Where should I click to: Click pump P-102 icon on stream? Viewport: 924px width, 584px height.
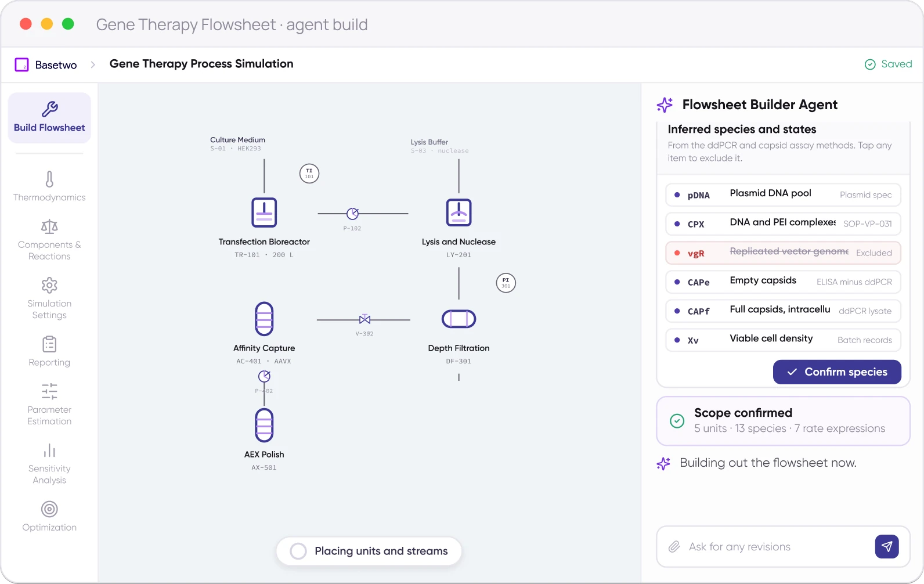352,214
